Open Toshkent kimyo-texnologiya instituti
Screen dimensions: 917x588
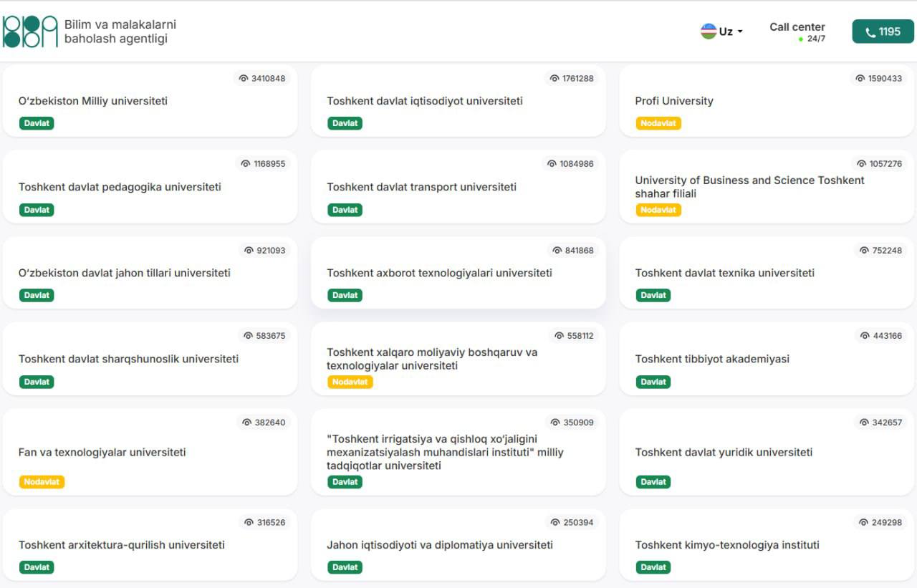click(x=767, y=544)
